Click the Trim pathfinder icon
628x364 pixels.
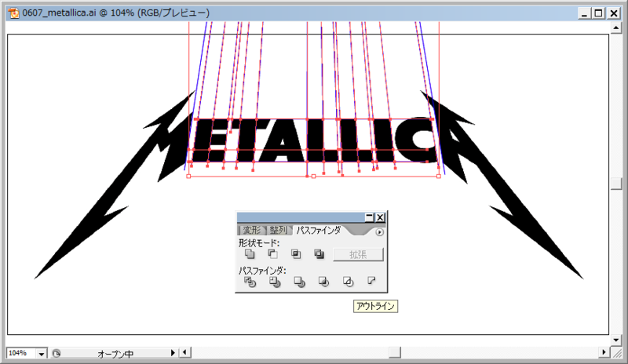(x=275, y=282)
